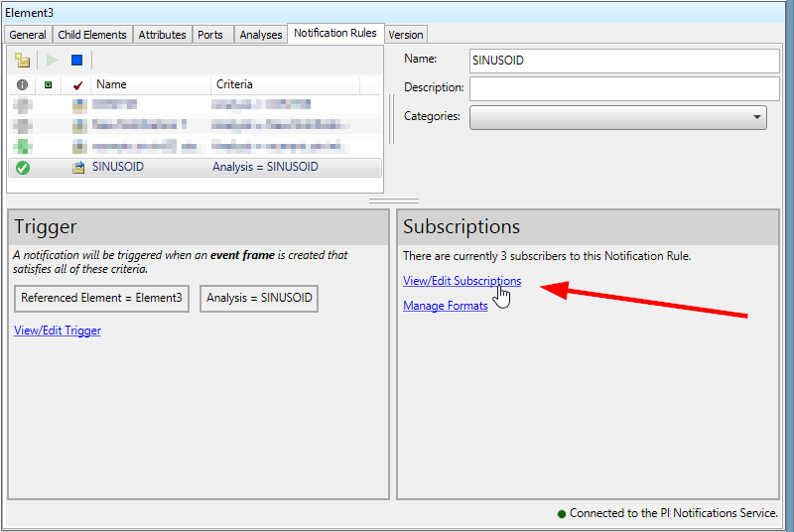Click the green status icon of SINUSOID

click(22, 168)
